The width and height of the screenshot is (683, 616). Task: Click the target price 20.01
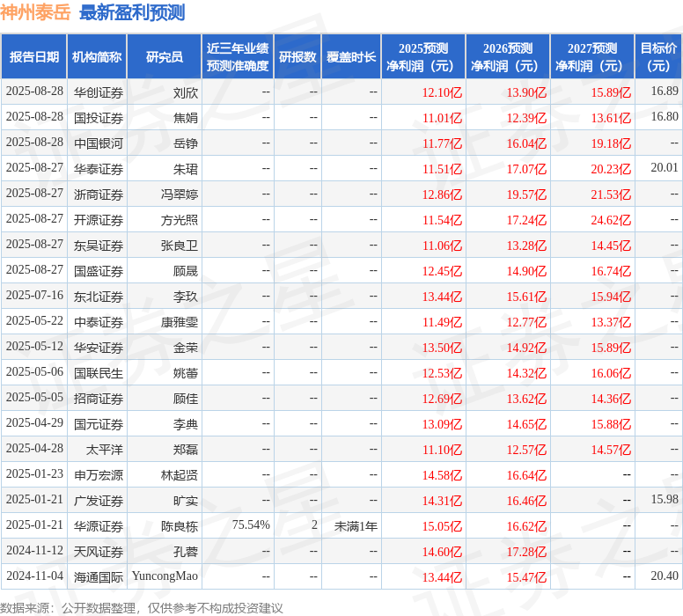point(665,168)
